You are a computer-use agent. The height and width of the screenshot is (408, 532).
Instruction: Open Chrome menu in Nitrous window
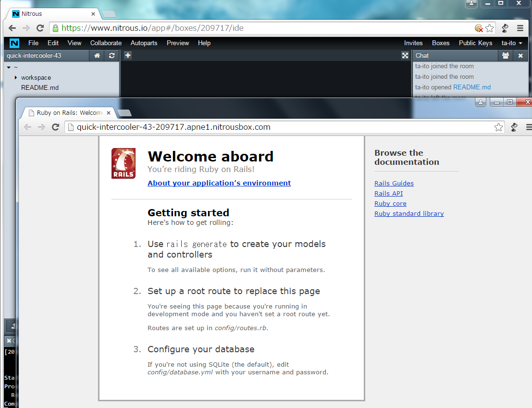click(520, 28)
